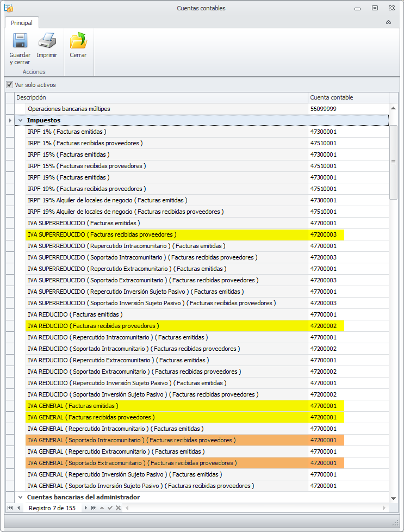This screenshot has height=532, width=404.
Task: Click the vertical scrollbar thumb
Action: (x=393, y=163)
